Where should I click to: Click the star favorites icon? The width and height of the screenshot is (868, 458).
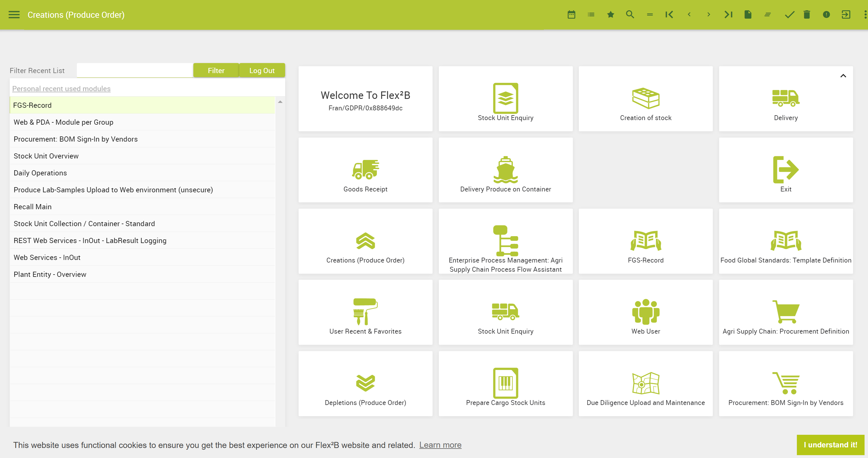click(x=611, y=15)
